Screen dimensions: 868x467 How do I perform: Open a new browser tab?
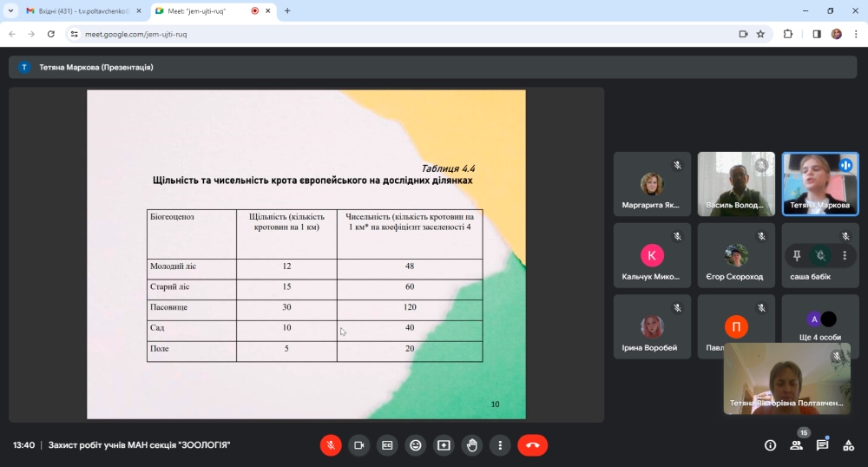click(287, 10)
